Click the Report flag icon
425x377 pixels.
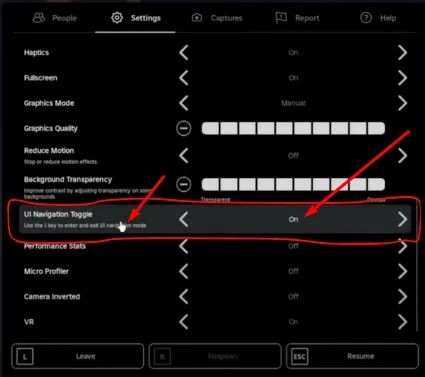pyautogui.click(x=281, y=18)
